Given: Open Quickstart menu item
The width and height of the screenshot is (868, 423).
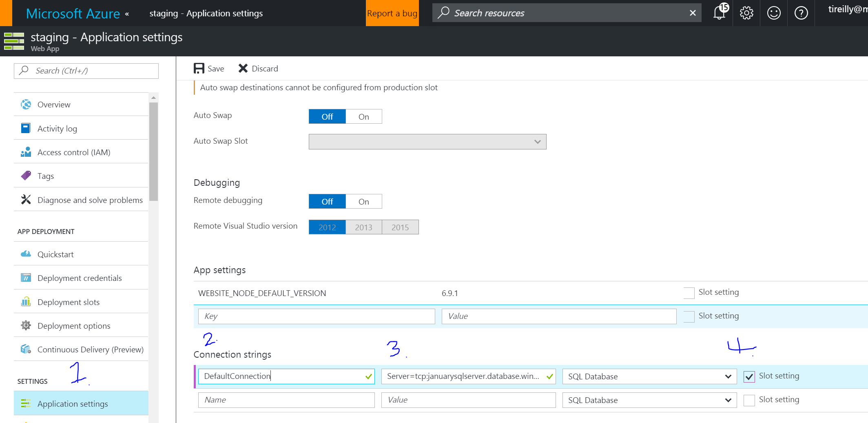Looking at the screenshot, I should [x=81, y=254].
